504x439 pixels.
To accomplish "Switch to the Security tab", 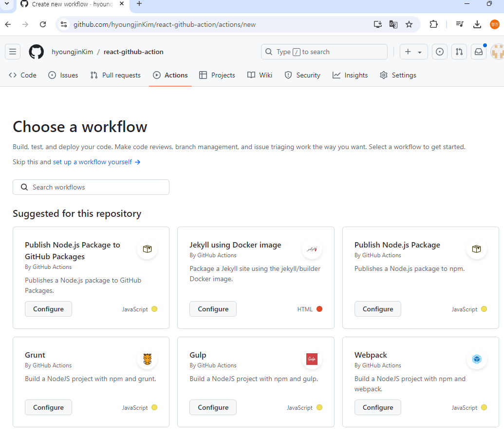I will pos(302,75).
